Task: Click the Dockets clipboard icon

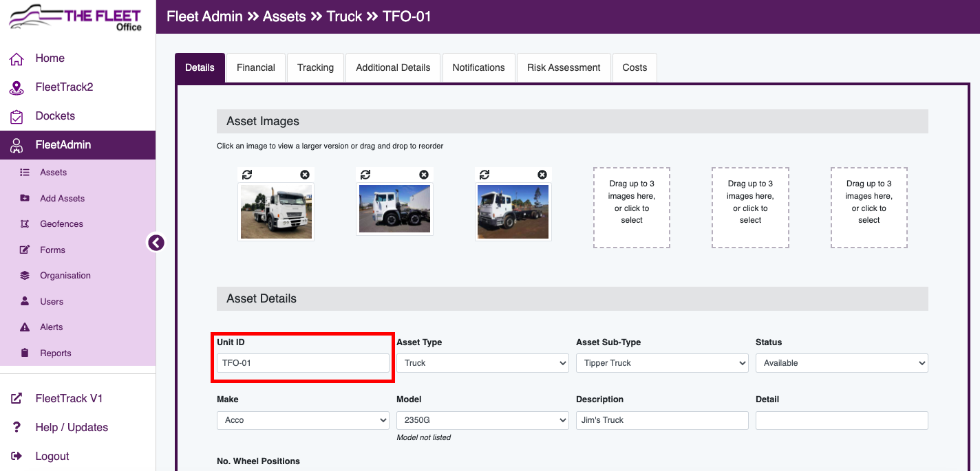Action: click(x=17, y=116)
